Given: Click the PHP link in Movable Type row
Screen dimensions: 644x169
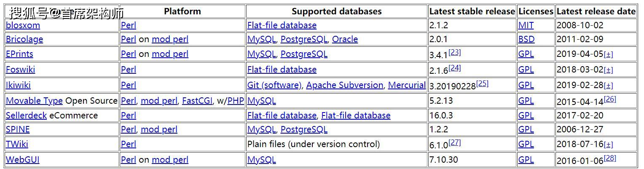Looking at the screenshot, I should 236,101.
